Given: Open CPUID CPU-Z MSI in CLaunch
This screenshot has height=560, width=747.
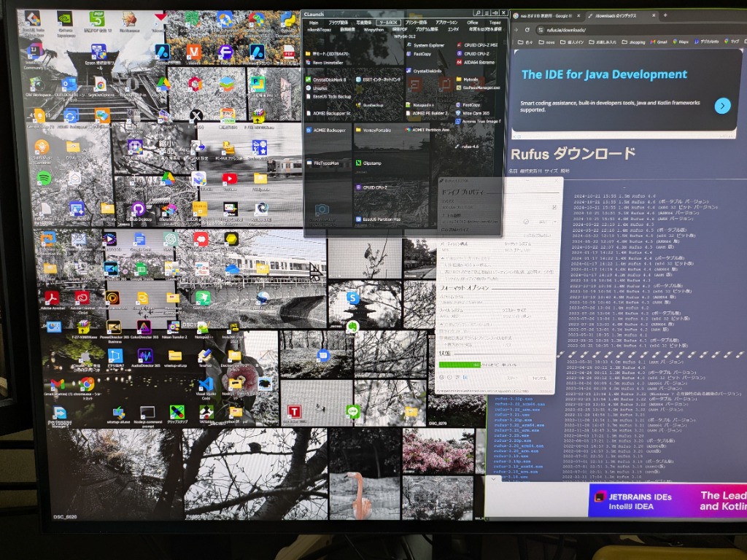Looking at the screenshot, I should 477,45.
